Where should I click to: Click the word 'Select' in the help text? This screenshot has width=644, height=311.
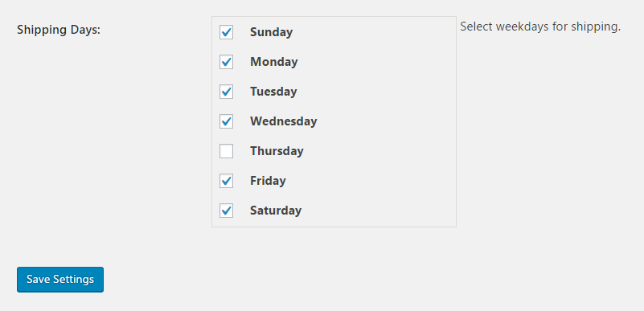[477, 27]
